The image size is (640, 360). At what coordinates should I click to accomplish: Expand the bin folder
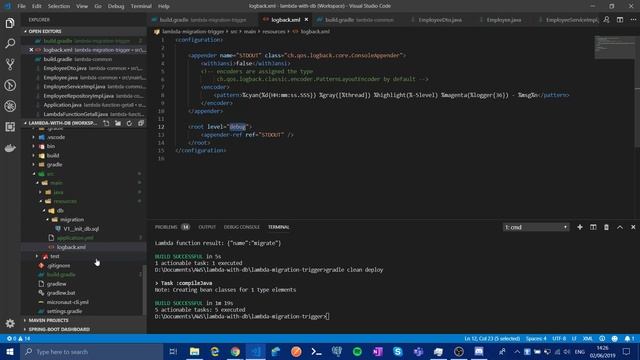[50, 146]
